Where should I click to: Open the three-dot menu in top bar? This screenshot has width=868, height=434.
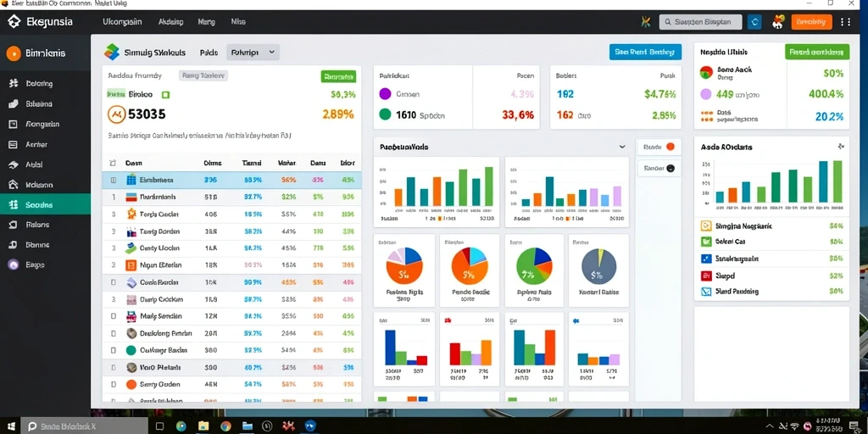click(845, 22)
